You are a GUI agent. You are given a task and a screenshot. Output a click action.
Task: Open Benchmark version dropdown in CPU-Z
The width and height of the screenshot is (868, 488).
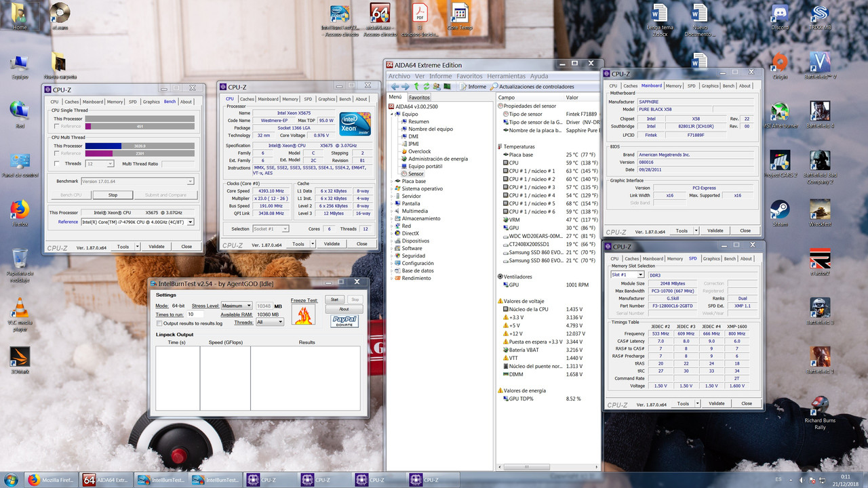[138, 181]
